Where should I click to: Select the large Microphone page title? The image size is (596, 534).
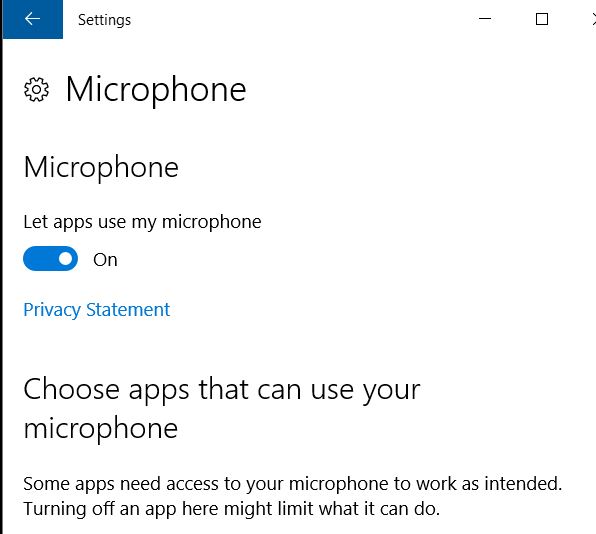[x=156, y=90]
